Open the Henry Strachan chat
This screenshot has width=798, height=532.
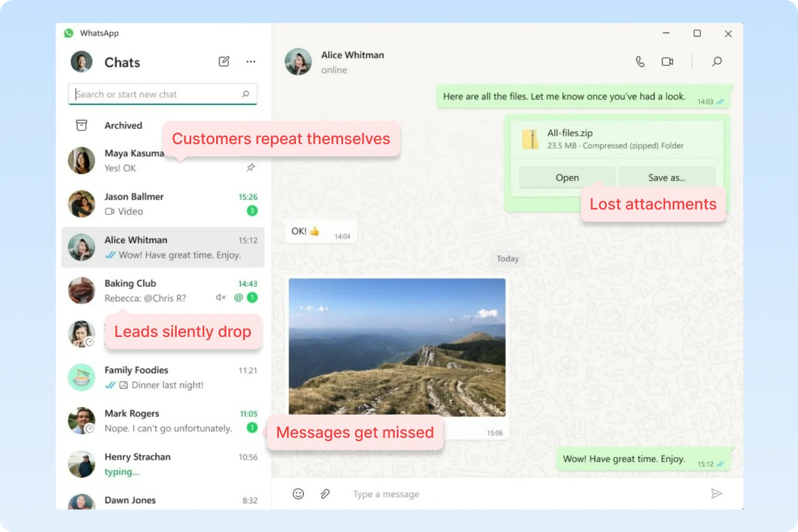(x=162, y=464)
